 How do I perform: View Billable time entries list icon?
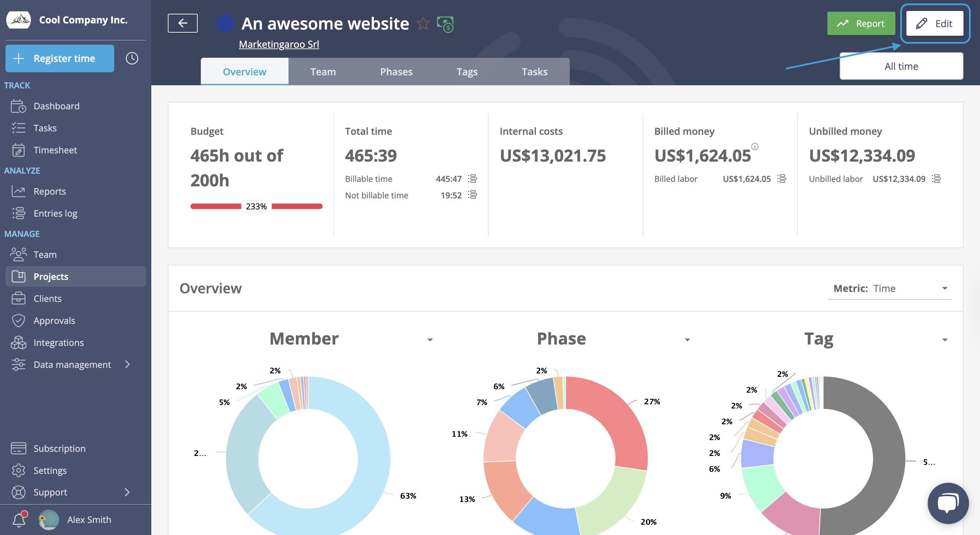(x=472, y=178)
